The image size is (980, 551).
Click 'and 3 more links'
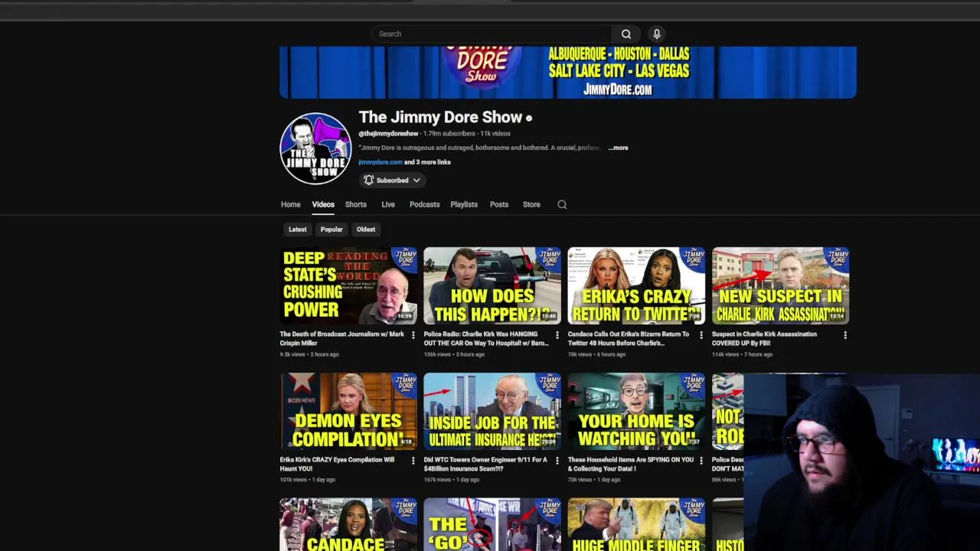427,162
